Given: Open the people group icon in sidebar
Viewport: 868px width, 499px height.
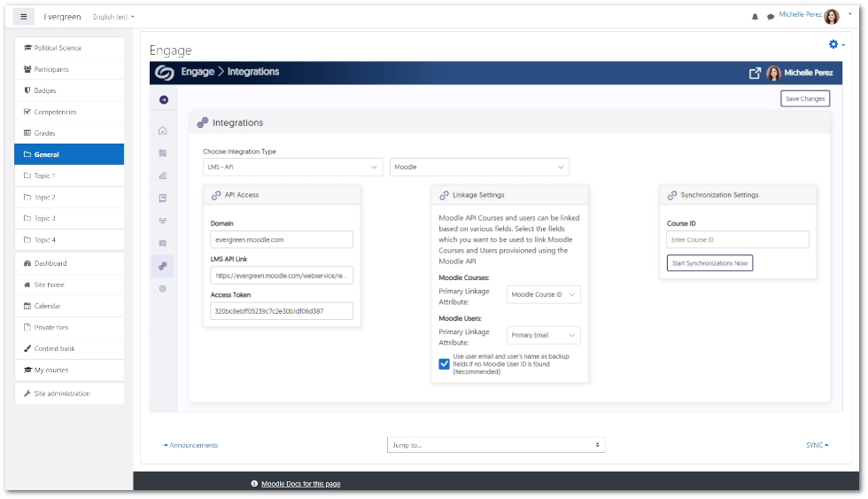Looking at the screenshot, I should point(163,221).
